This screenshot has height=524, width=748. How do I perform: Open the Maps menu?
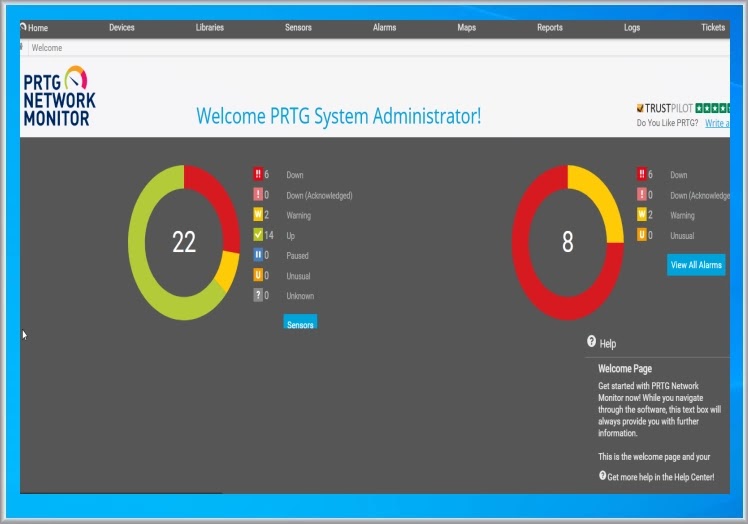[467, 28]
